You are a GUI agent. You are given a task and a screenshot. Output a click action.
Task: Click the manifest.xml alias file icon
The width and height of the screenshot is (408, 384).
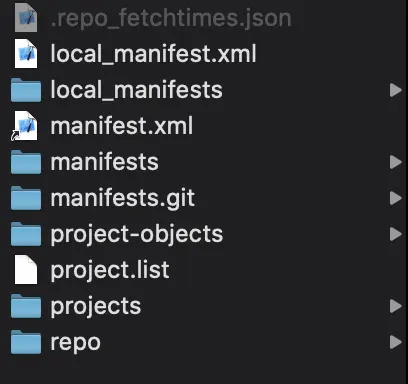[25, 126]
